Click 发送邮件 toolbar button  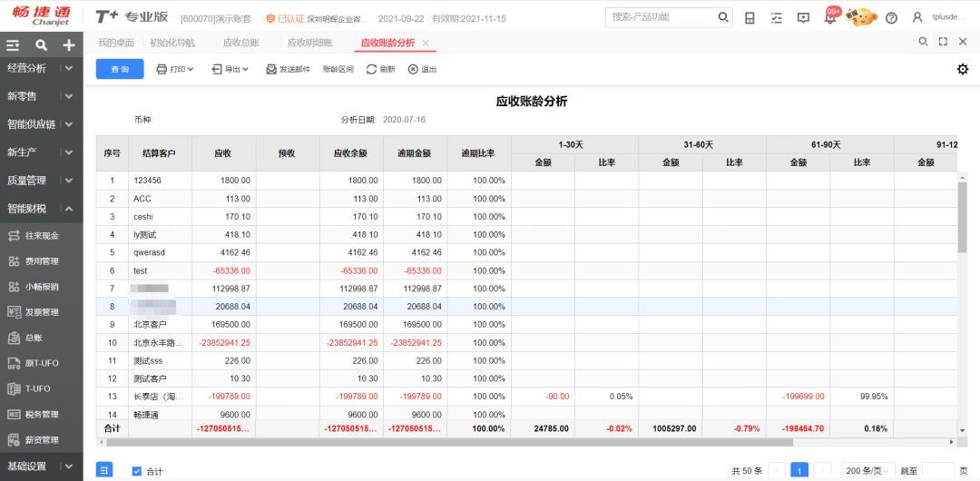(289, 70)
